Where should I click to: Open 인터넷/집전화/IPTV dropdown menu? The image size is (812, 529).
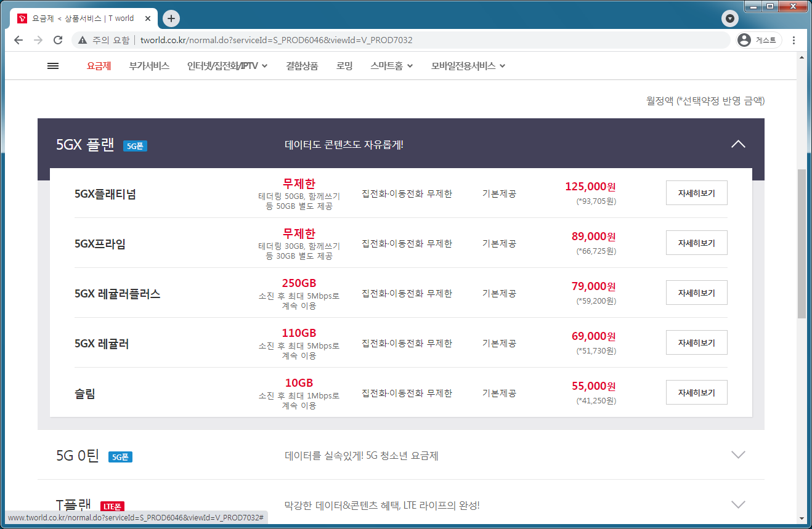click(227, 66)
